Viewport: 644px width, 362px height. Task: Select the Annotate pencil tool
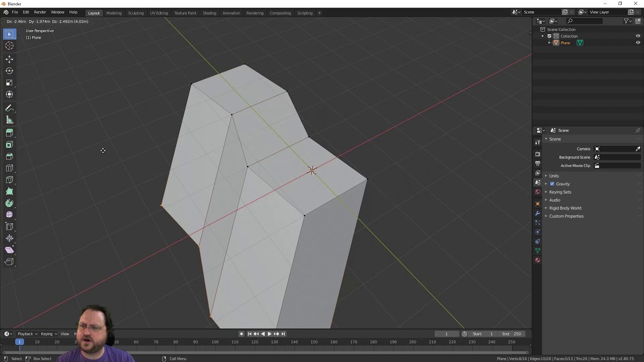tap(9, 108)
